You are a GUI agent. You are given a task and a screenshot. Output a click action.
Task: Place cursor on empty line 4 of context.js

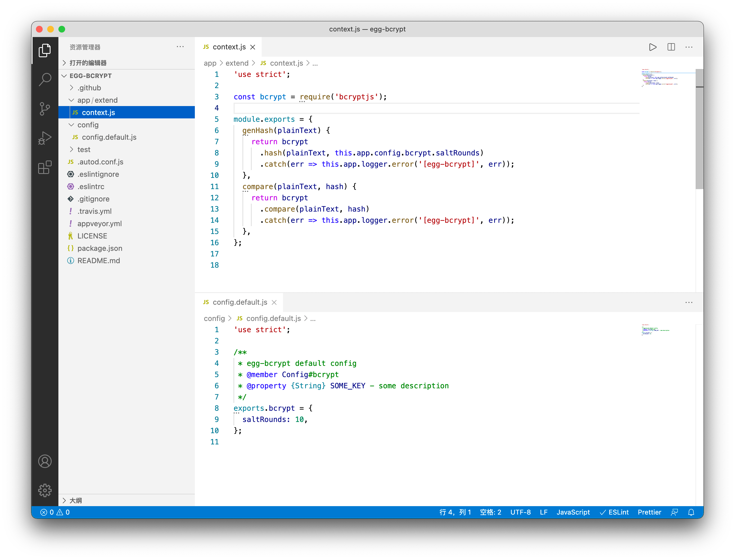point(436,108)
